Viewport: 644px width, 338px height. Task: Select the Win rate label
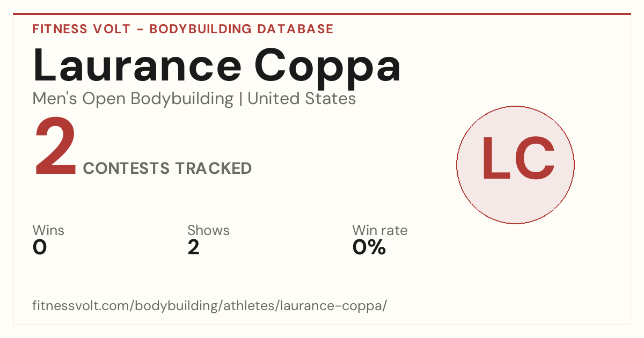(x=380, y=231)
